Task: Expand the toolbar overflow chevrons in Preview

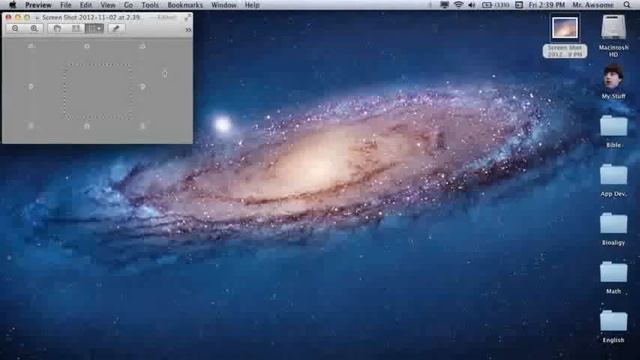Action: click(x=188, y=30)
